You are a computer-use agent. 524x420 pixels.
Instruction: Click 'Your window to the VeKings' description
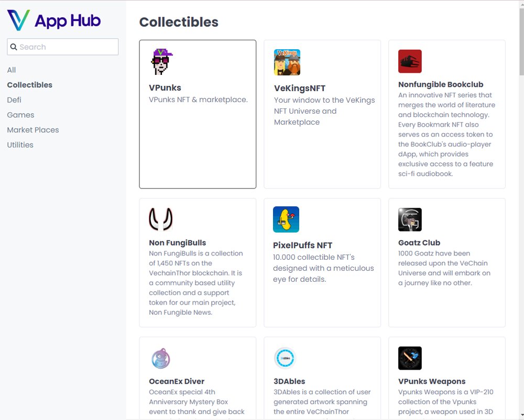click(324, 100)
